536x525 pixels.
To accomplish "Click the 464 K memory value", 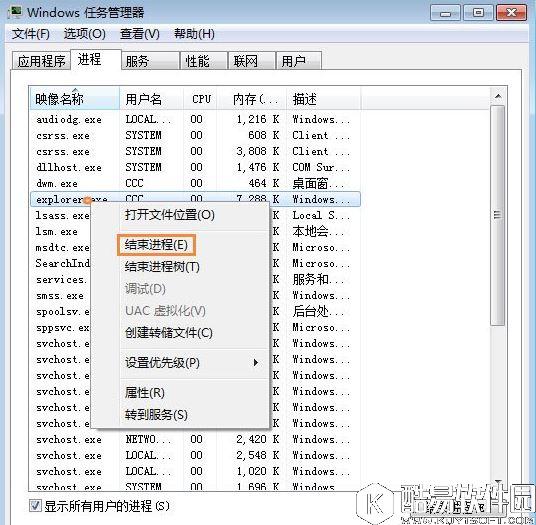I will click(263, 184).
